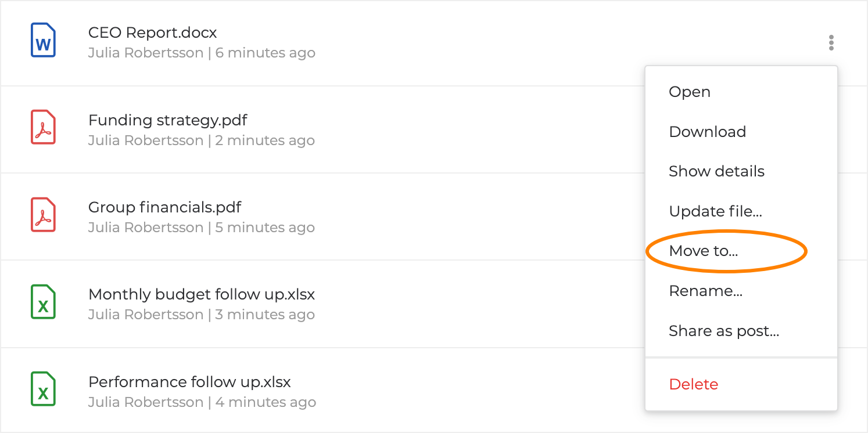Viewport: 868px width, 433px height.
Task: Click the PDF icon for Group financials
Action: [43, 215]
